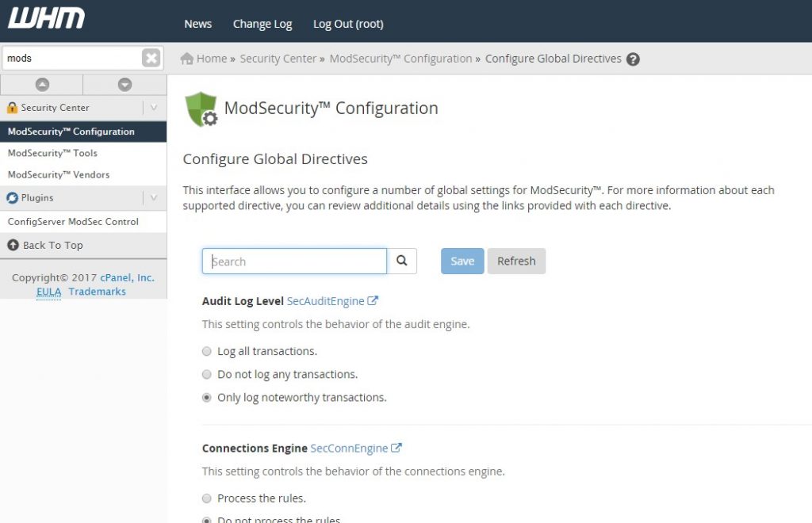
Task: Click the Plugins icon in sidebar
Action: [12, 197]
